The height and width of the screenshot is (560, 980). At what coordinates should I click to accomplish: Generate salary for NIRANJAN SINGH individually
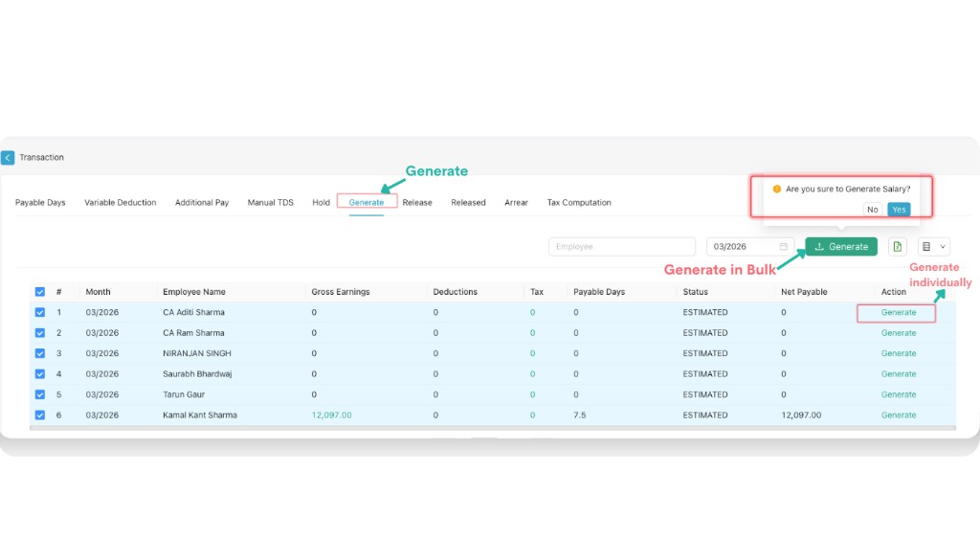click(899, 353)
